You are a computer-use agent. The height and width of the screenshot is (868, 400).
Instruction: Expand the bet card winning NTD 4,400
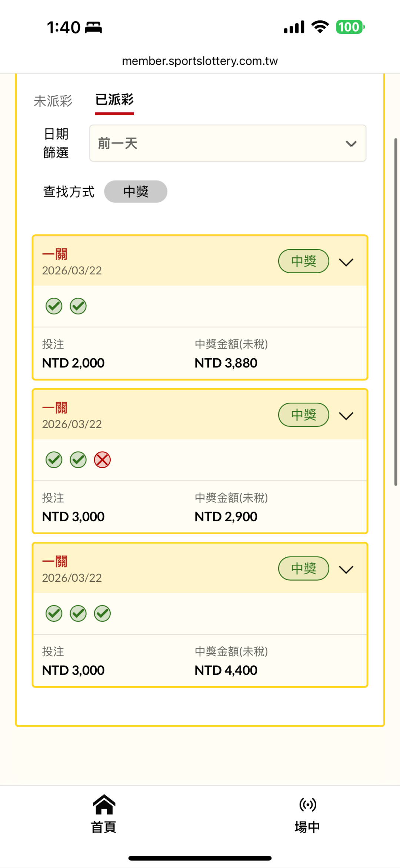(346, 569)
